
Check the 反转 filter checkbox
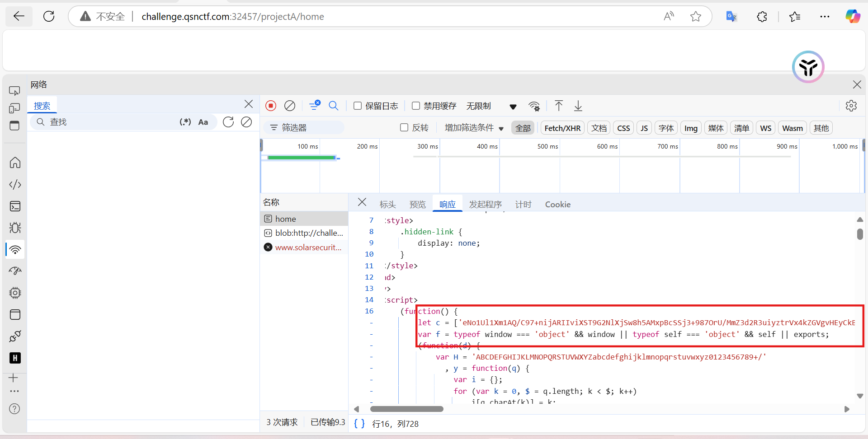coord(404,128)
